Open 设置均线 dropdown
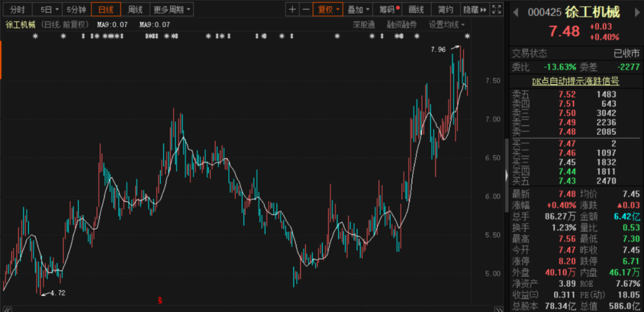 [447, 24]
